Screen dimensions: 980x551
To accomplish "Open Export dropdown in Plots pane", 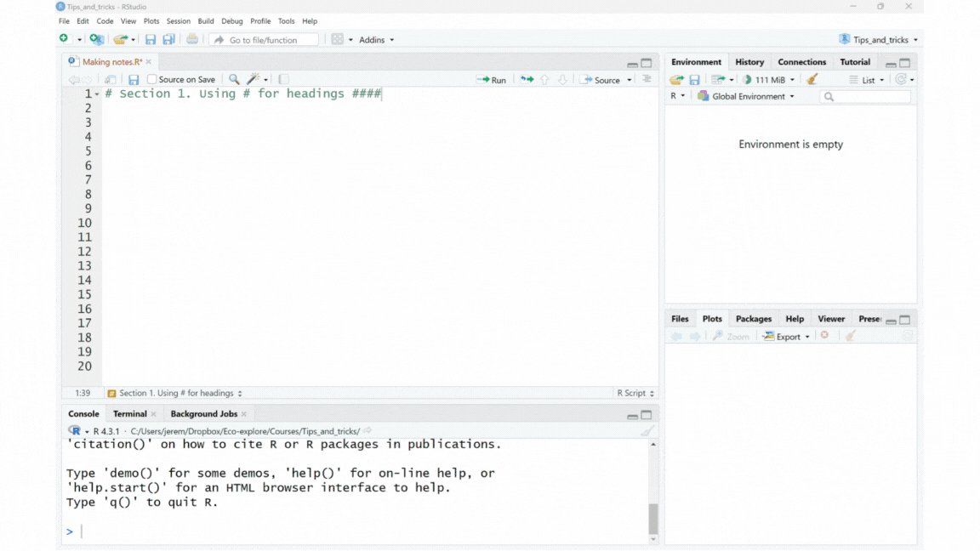I will click(786, 336).
